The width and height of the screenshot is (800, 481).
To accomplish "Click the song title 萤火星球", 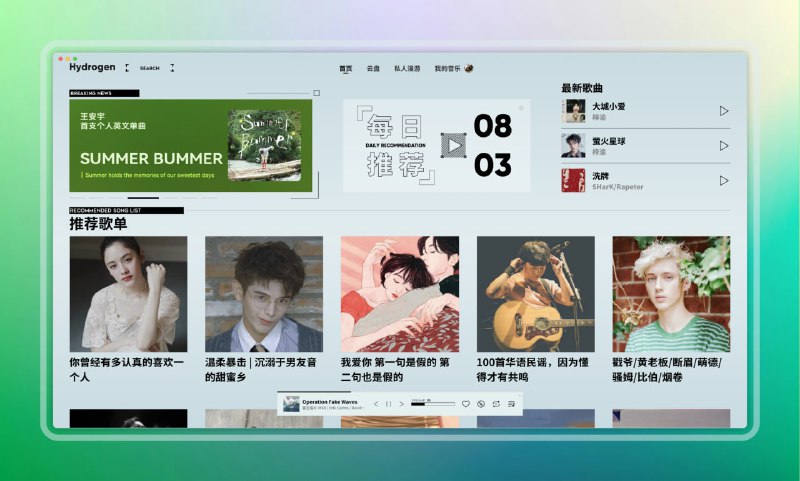I will tap(608, 141).
